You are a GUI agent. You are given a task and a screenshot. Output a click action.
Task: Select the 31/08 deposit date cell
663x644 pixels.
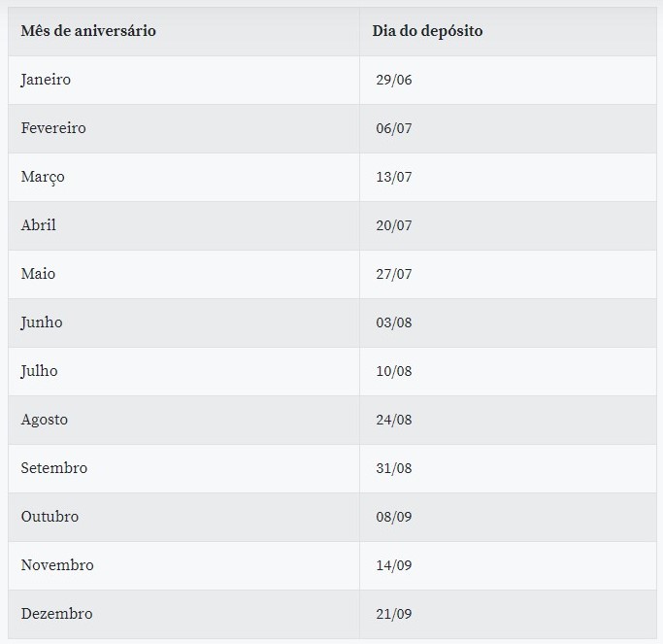click(x=393, y=468)
